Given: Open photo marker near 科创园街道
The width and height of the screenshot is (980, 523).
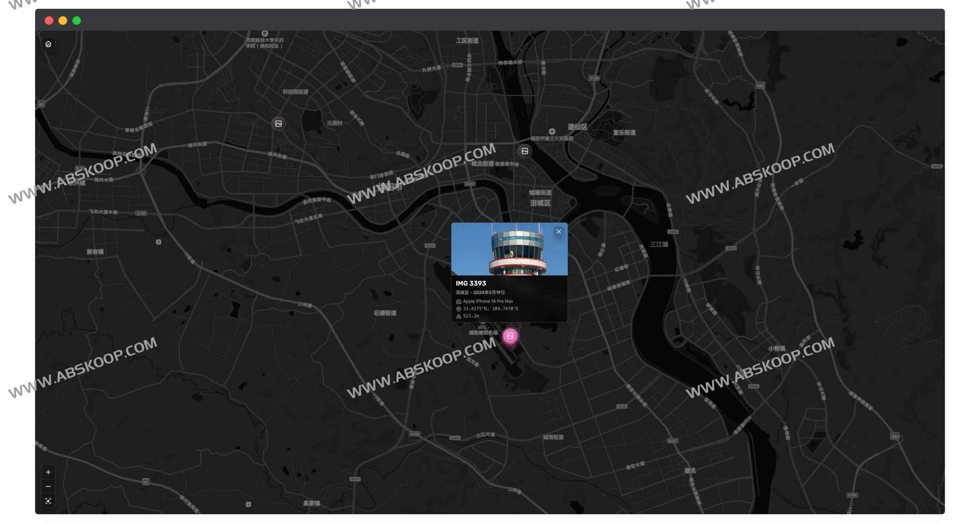Looking at the screenshot, I should point(278,124).
